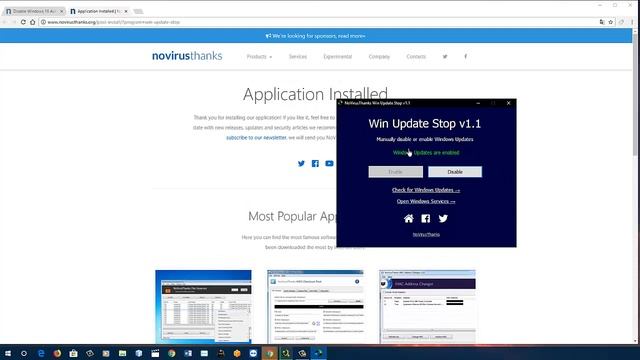
Task: Click the site info icon in address bar
Action: [43, 22]
